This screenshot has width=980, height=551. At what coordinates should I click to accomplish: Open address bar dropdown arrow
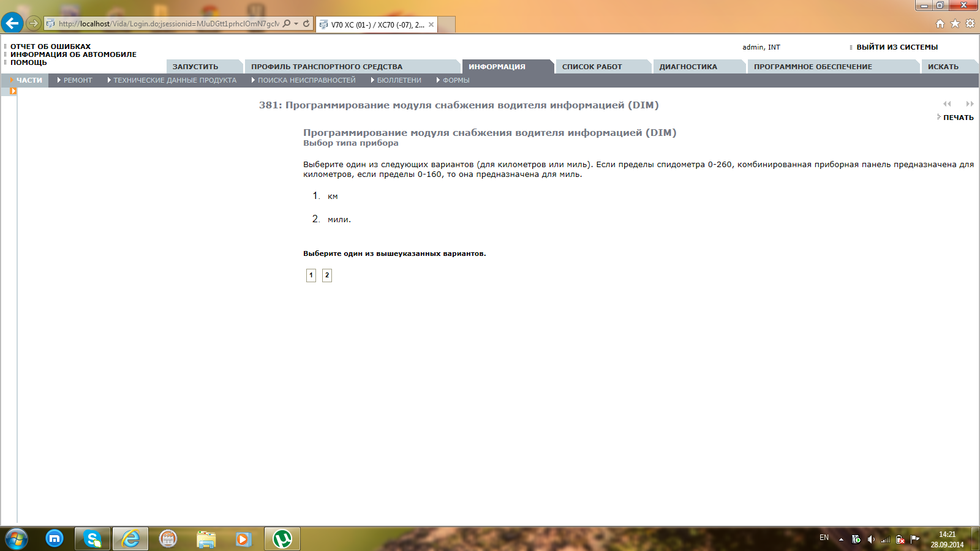tap(296, 24)
